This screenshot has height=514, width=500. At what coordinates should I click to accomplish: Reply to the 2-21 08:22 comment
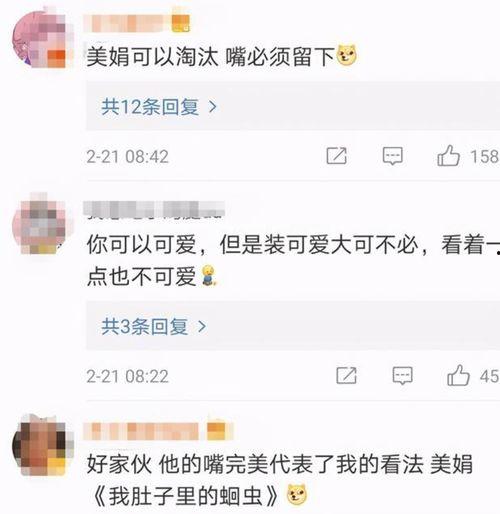(402, 375)
